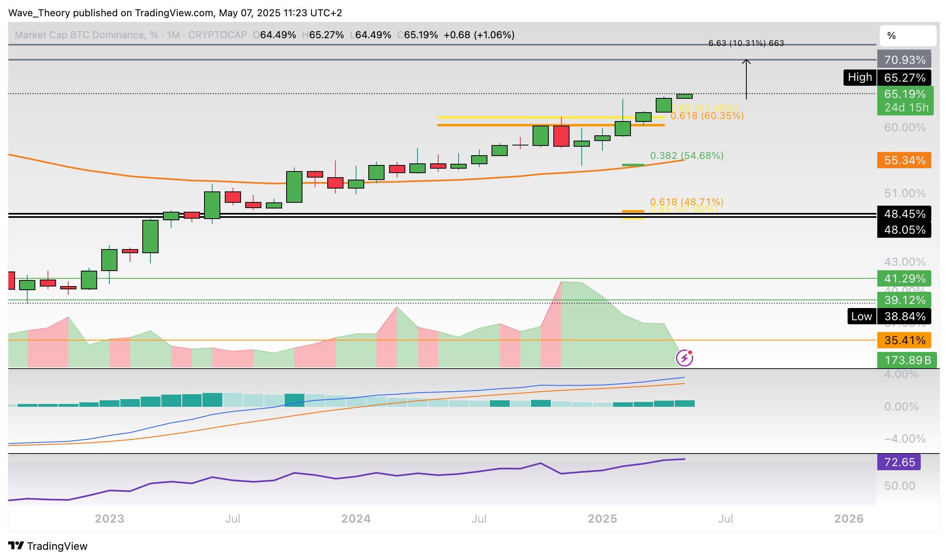Screen dimensions: 948x560
Task: Click the 6.63 (10.31%) measurement label
Action: point(746,43)
